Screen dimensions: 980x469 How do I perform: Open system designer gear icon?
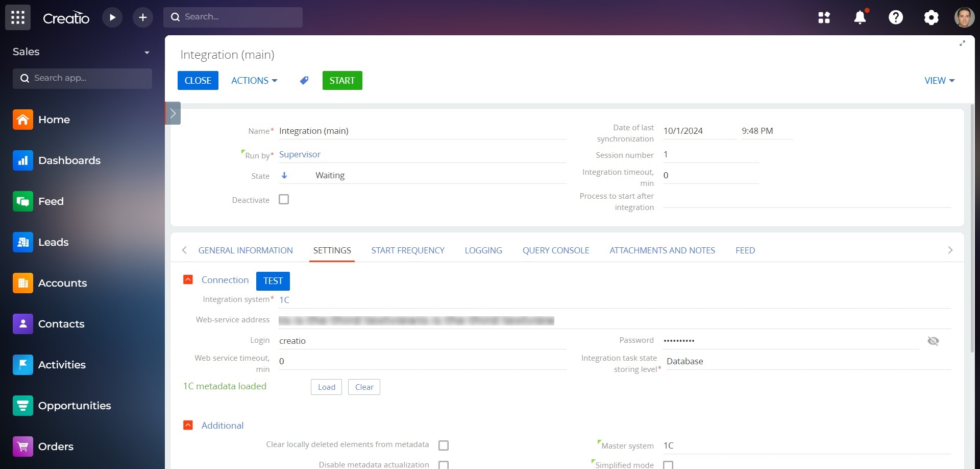(931, 17)
